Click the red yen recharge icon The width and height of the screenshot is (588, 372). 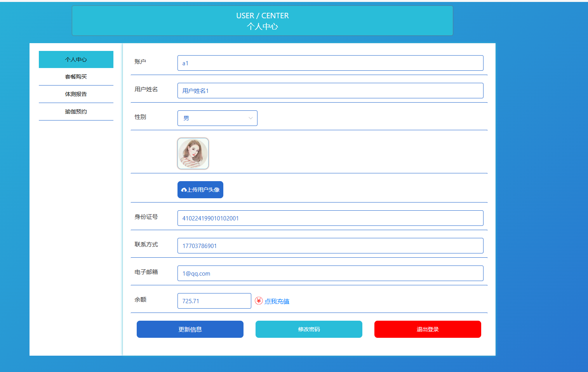click(x=259, y=301)
